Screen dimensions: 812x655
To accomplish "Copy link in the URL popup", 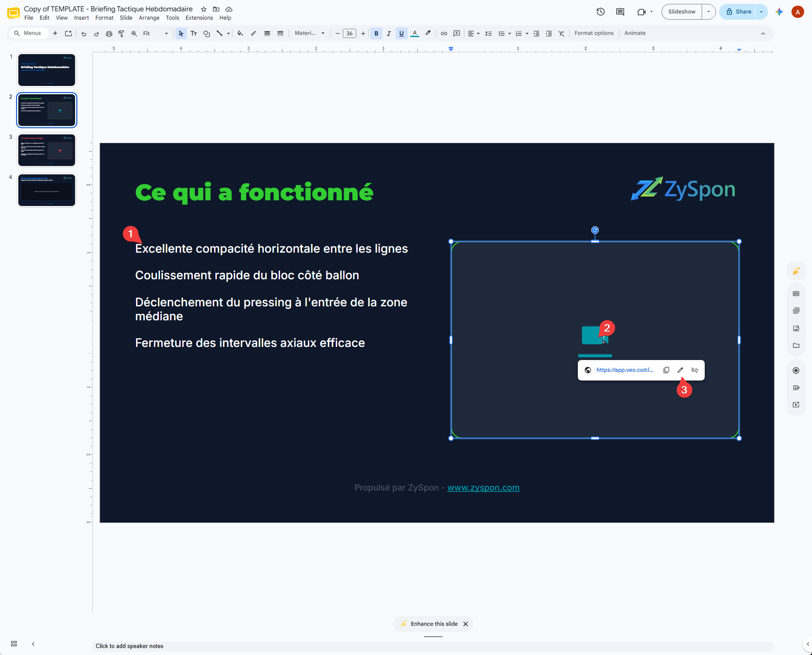I will pos(666,370).
